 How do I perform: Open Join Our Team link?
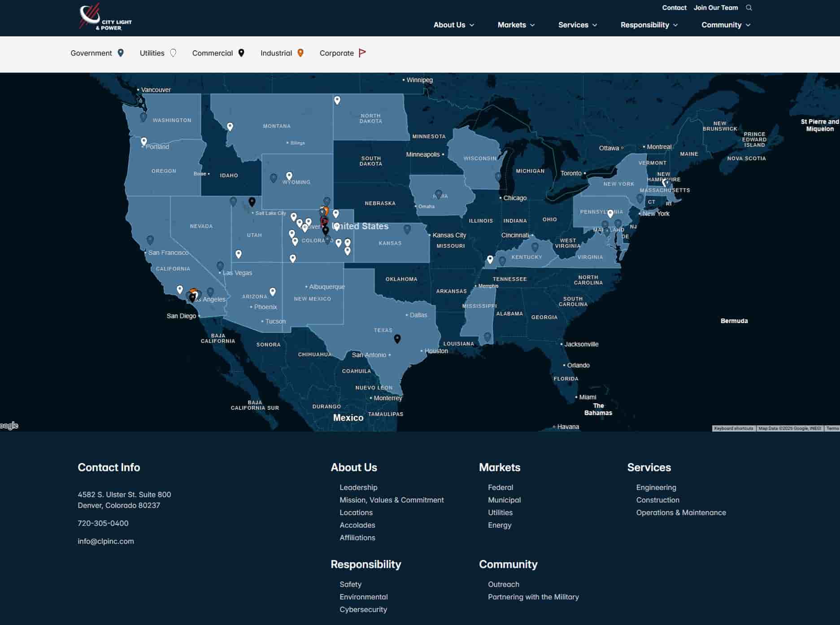pyautogui.click(x=716, y=8)
